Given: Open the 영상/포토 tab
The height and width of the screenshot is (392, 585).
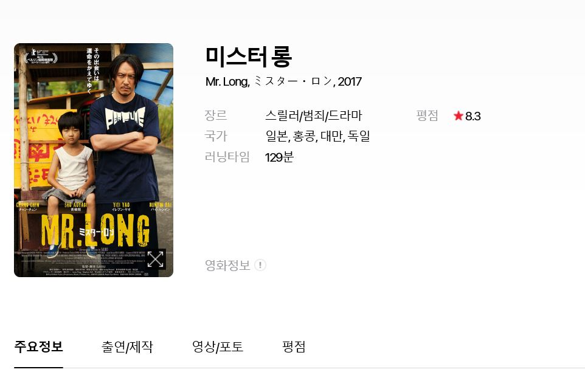Looking at the screenshot, I should tap(218, 347).
